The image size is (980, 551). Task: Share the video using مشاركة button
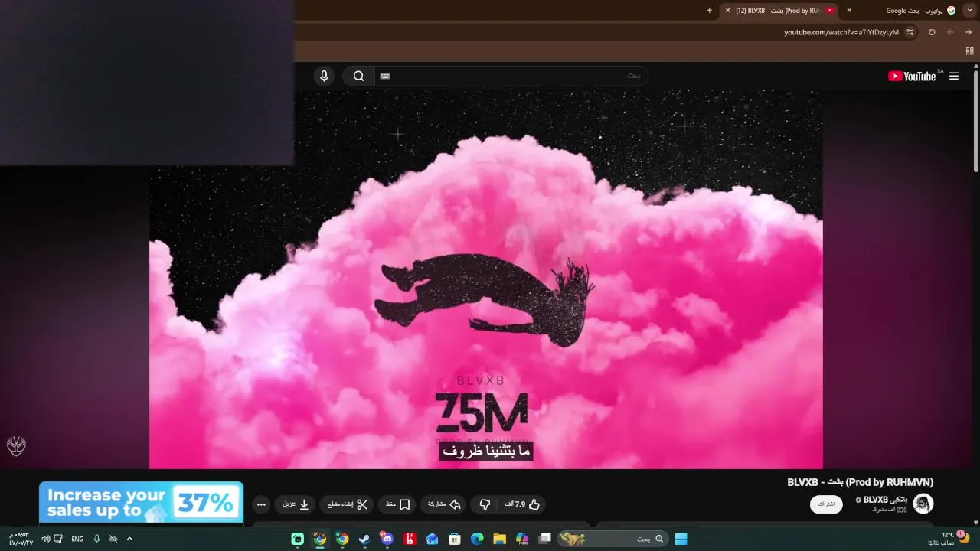pos(445,504)
